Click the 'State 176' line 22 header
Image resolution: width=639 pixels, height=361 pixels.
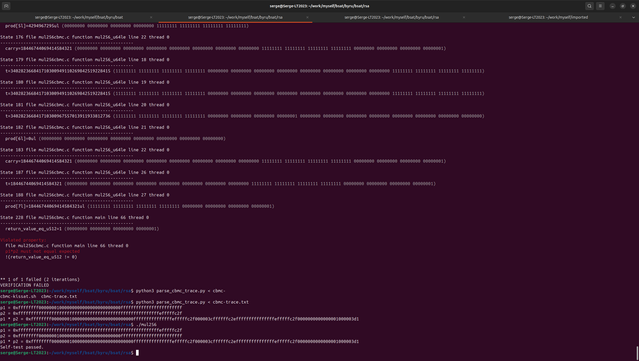pyautogui.click(x=85, y=37)
